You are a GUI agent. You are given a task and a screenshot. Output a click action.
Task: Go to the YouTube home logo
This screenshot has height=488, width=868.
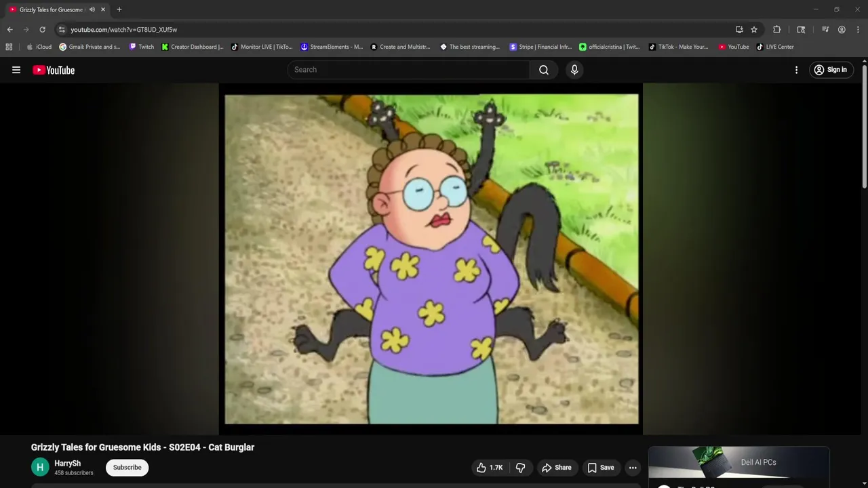coord(54,70)
